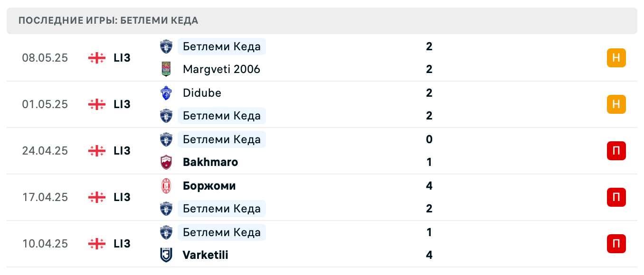The height and width of the screenshot is (275, 644).
Task: Open the Margveti 2006 team page
Action: pyautogui.click(x=221, y=69)
